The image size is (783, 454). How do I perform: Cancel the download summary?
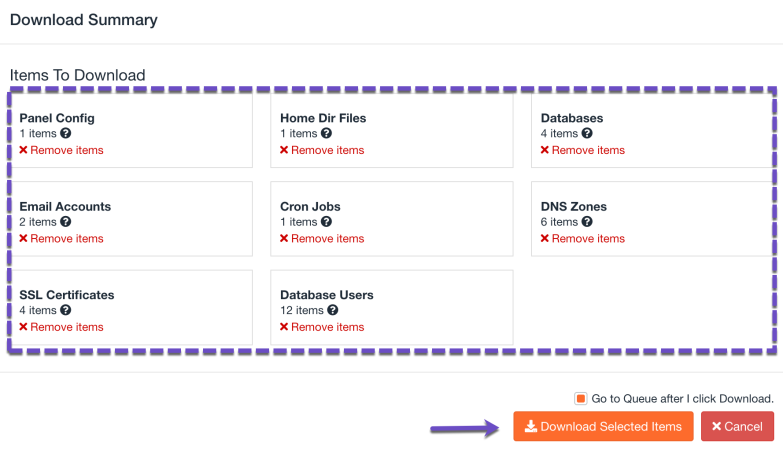coord(737,426)
